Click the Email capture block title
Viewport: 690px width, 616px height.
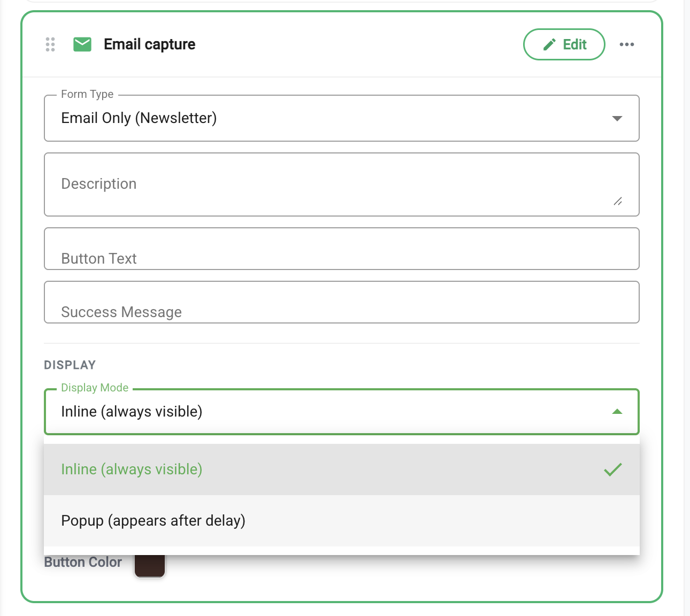coord(149,44)
